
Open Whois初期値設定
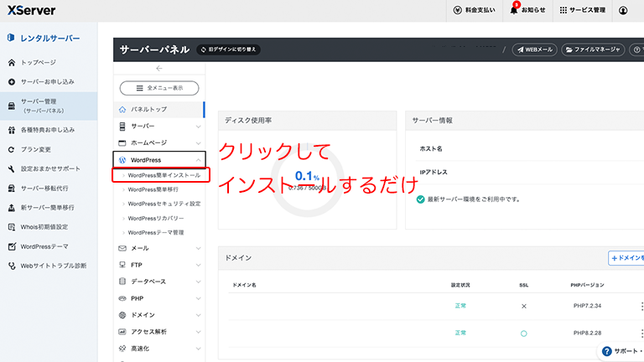pyautogui.click(x=44, y=227)
